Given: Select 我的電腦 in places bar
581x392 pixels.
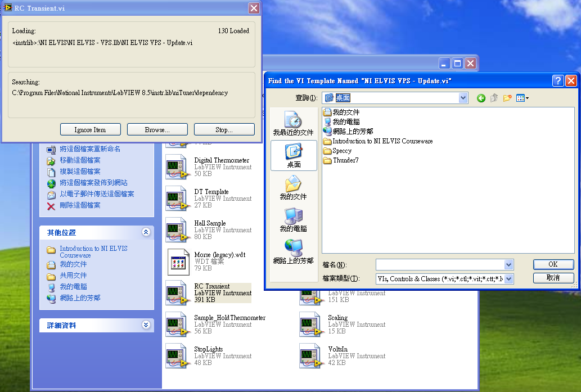Looking at the screenshot, I should [x=294, y=220].
